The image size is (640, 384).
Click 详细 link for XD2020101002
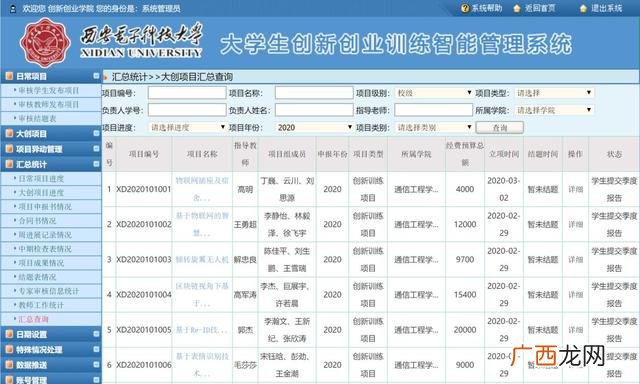(x=576, y=224)
